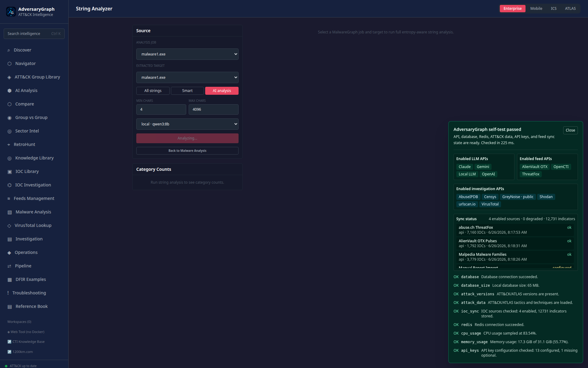The height and width of the screenshot is (368, 588).
Task: Click the urlscan.io investigation chip
Action: 467,204
